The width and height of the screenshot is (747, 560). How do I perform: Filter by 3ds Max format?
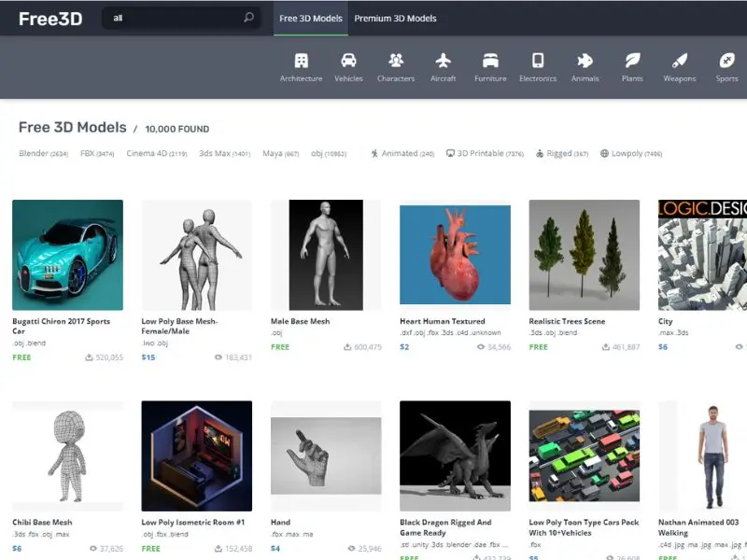[x=224, y=153]
